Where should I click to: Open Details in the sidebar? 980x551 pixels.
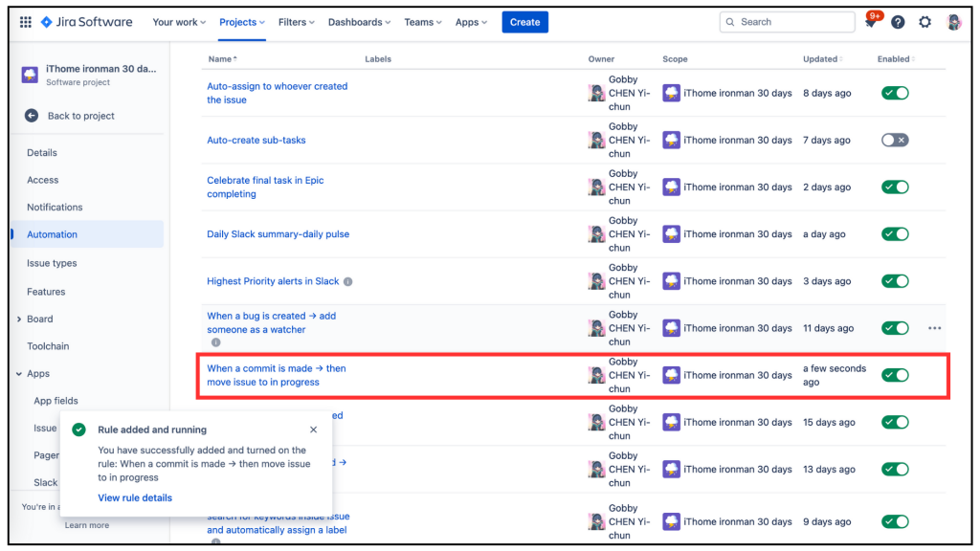[x=42, y=153]
